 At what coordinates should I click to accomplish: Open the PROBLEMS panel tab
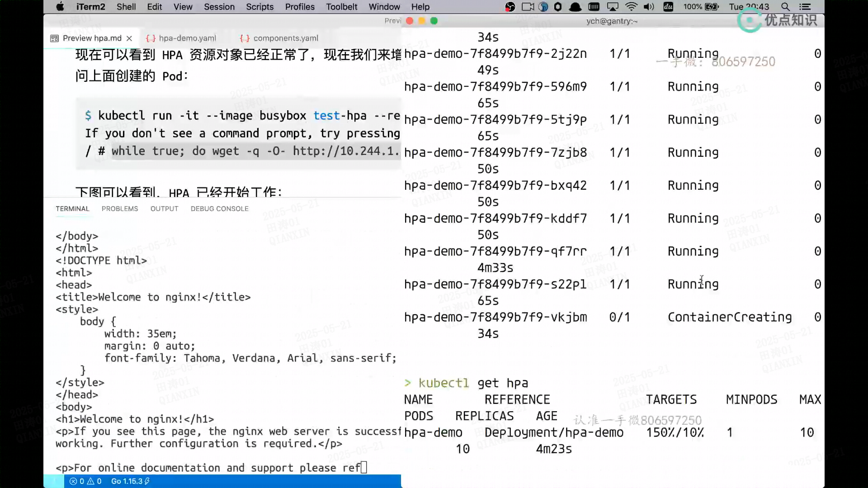[x=120, y=209]
